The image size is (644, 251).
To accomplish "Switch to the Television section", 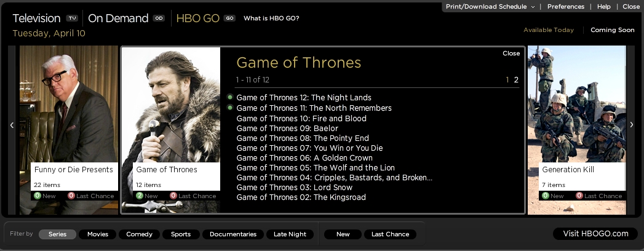I will (36, 18).
